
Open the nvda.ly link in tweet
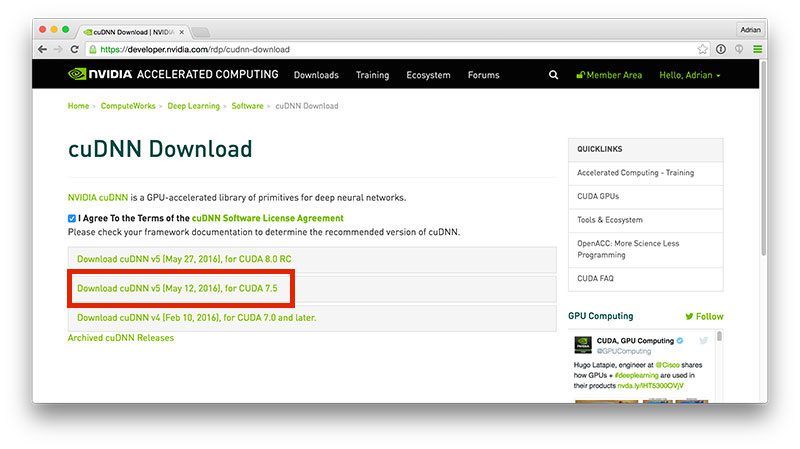point(651,386)
